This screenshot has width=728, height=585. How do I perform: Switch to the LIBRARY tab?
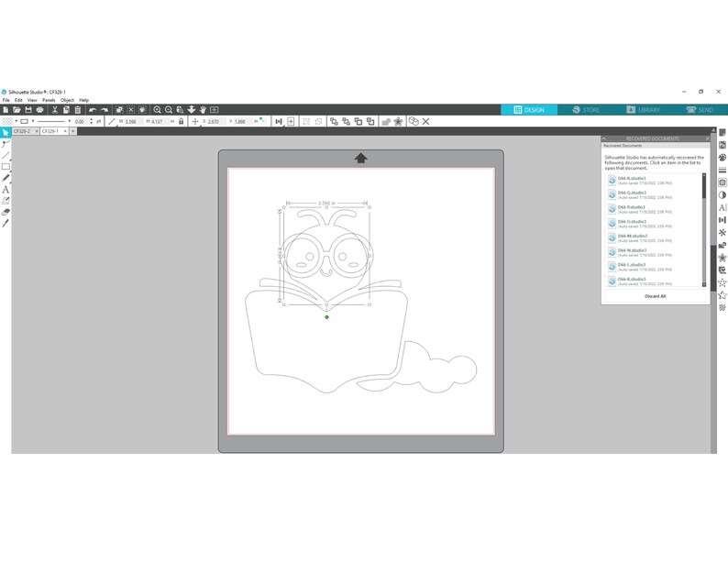pos(643,109)
